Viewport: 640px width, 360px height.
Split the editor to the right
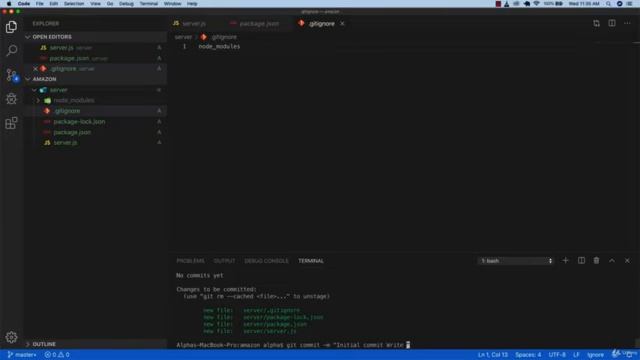click(x=612, y=24)
